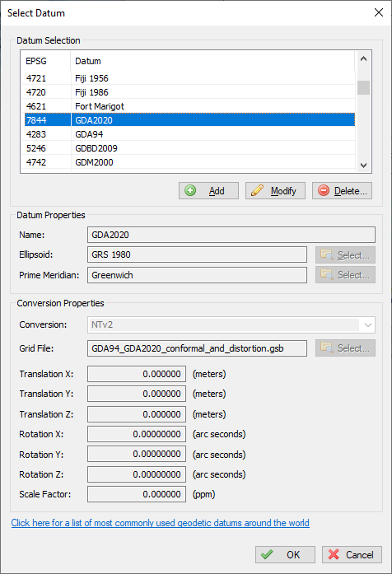
Task: Select the GDM2000 datum row
Action: 189,161
